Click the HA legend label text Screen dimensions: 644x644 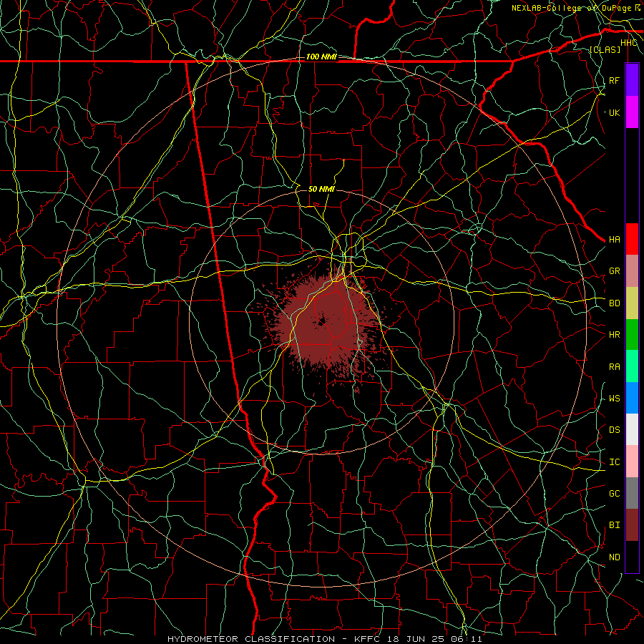(614, 240)
